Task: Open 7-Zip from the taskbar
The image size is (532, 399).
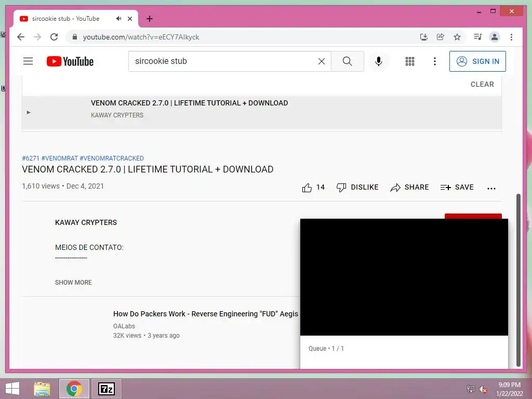Action: point(106,389)
